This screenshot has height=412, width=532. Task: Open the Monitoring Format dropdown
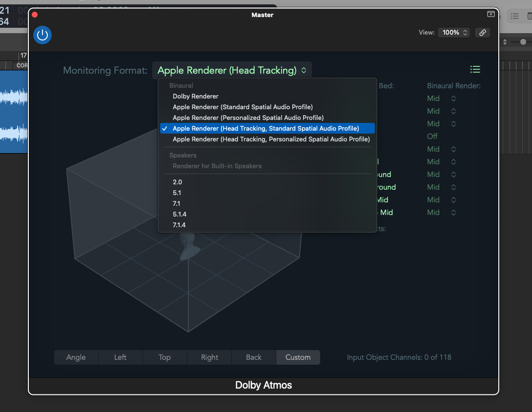tap(232, 70)
